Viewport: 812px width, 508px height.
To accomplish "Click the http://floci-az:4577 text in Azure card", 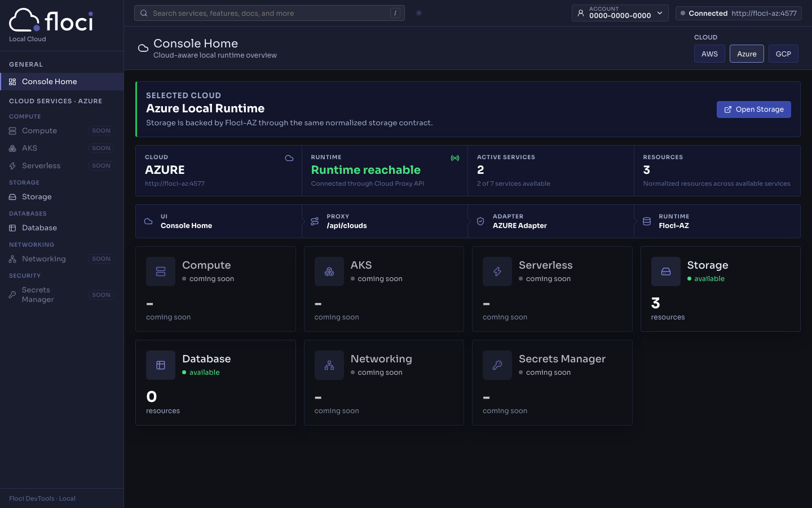I will tap(175, 183).
